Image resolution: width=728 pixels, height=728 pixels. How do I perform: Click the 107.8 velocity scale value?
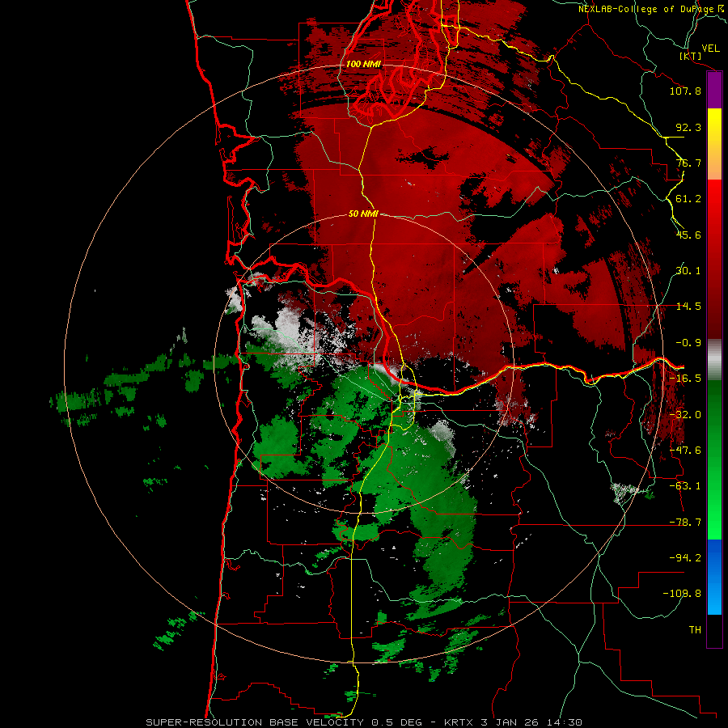(x=685, y=91)
